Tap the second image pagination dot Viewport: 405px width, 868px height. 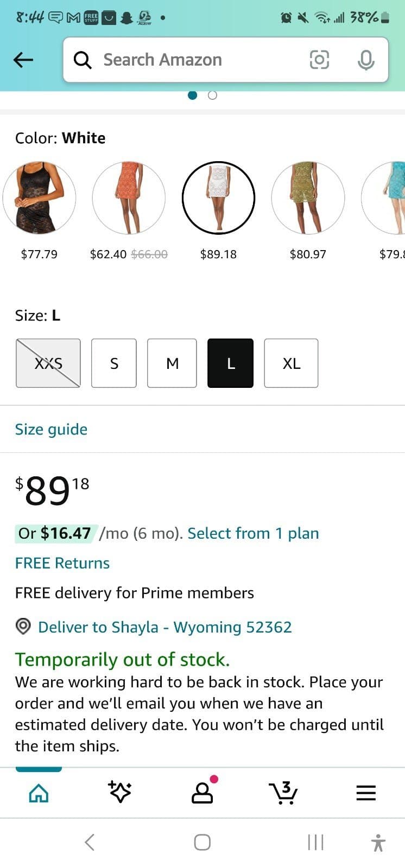click(213, 95)
